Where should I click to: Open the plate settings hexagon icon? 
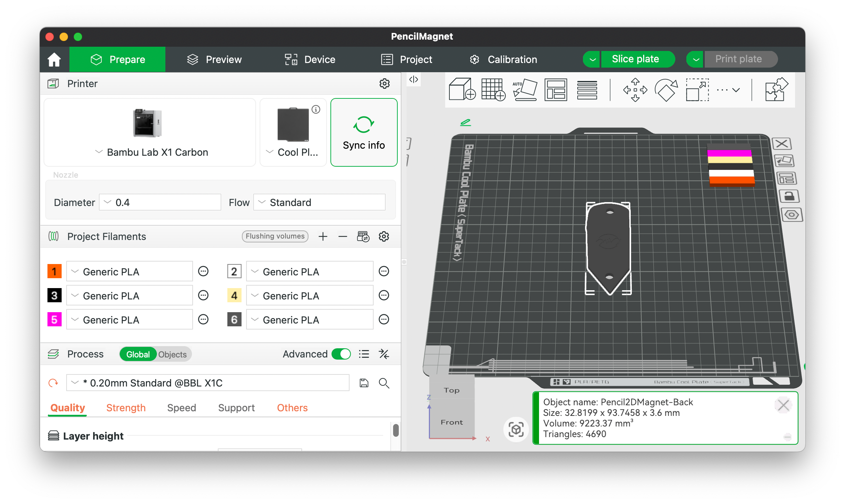coord(792,215)
